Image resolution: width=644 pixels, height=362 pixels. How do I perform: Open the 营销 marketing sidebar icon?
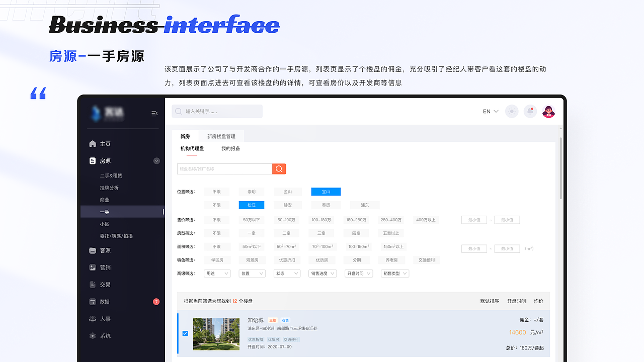pos(93,267)
